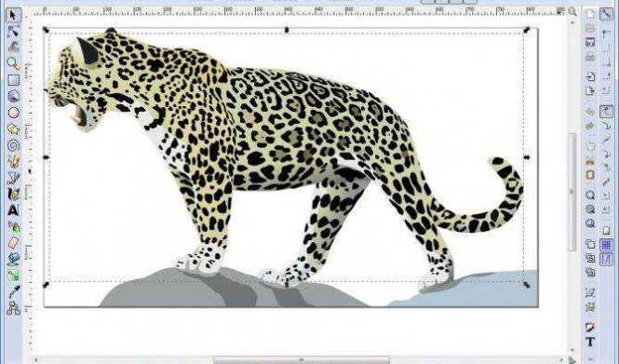Image resolution: width=619 pixels, height=364 pixels.
Task: Toggle snap to page border
Action: (x=606, y=230)
